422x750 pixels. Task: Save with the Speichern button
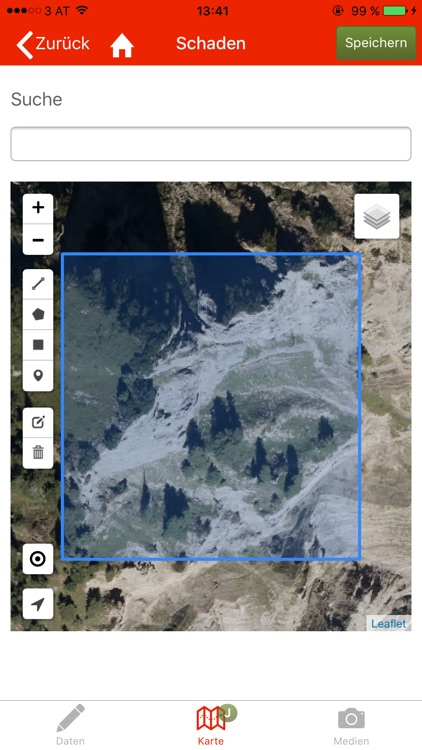point(376,43)
